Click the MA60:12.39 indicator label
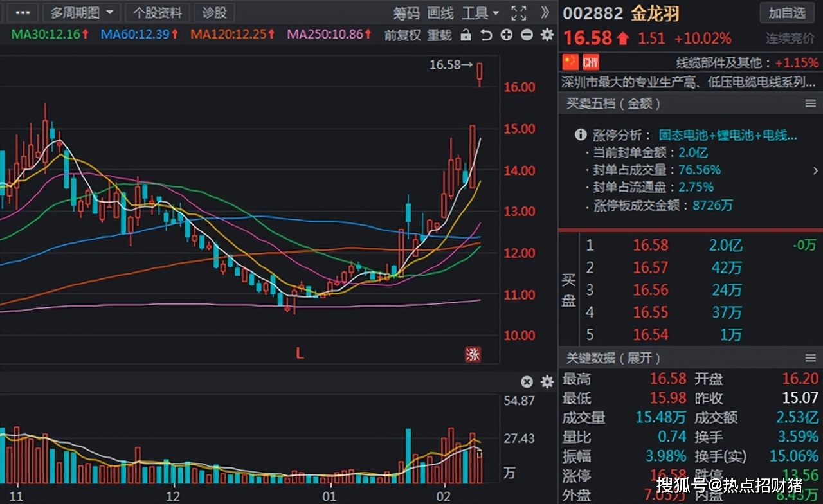The image size is (823, 504). pyautogui.click(x=140, y=34)
